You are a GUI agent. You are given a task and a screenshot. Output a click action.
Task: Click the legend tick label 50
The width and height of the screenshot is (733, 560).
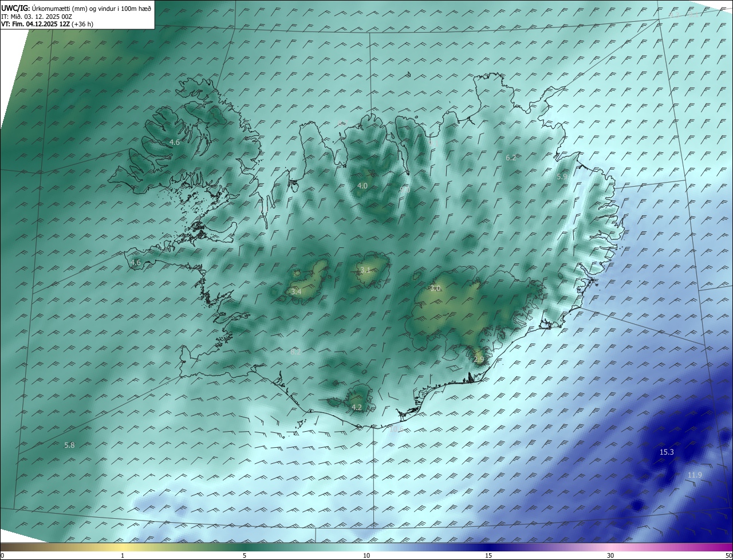(728, 555)
